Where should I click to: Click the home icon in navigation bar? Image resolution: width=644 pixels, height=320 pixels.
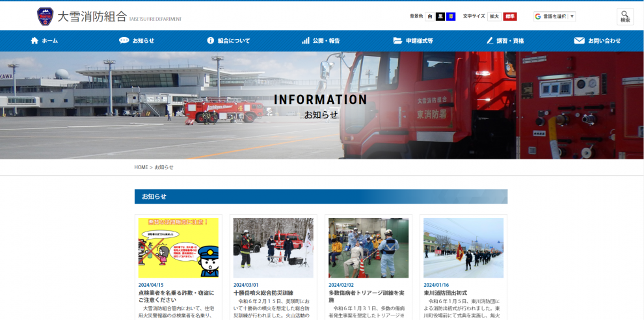(x=34, y=41)
